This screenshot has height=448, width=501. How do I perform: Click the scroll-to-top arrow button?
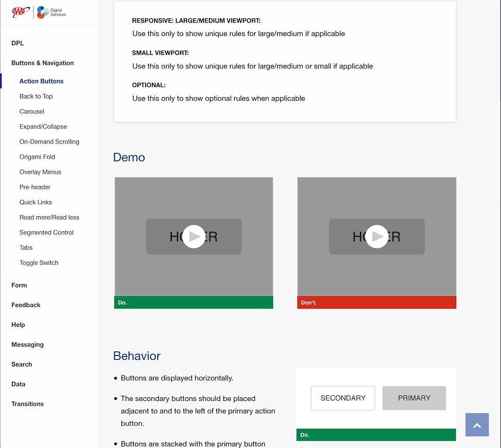(477, 425)
